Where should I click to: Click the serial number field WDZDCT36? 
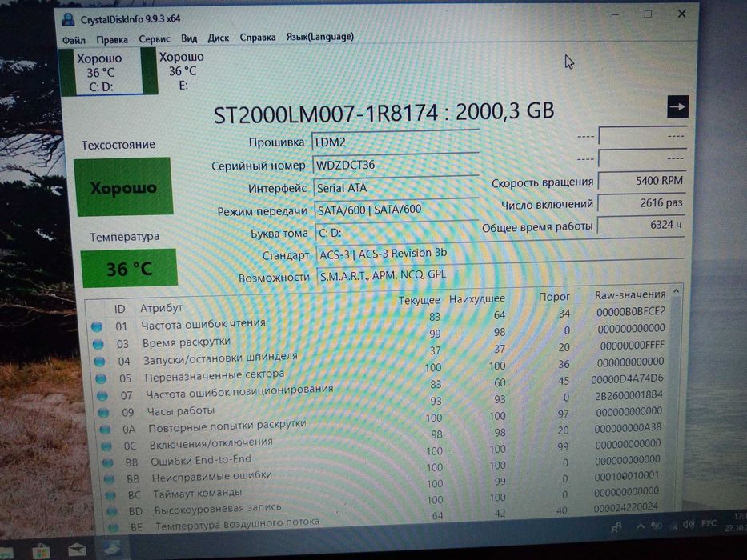396,164
